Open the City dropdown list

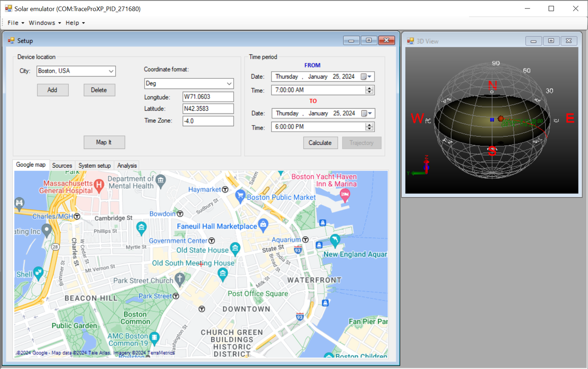tap(111, 71)
